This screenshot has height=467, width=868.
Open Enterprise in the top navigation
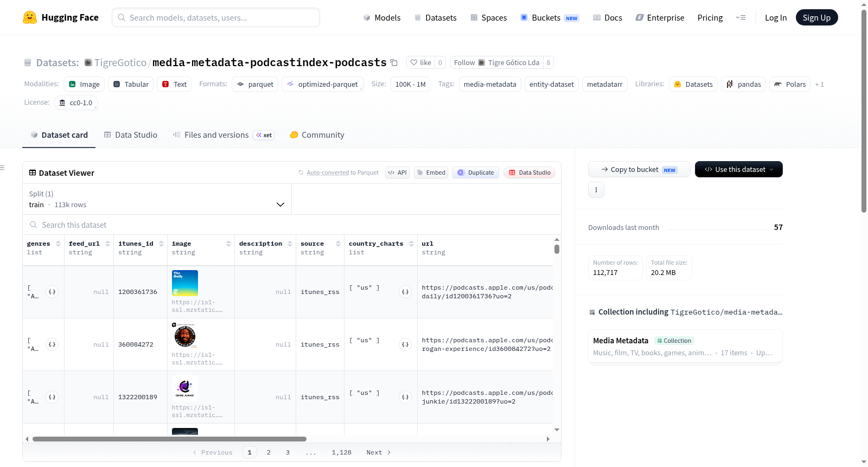tap(660, 17)
